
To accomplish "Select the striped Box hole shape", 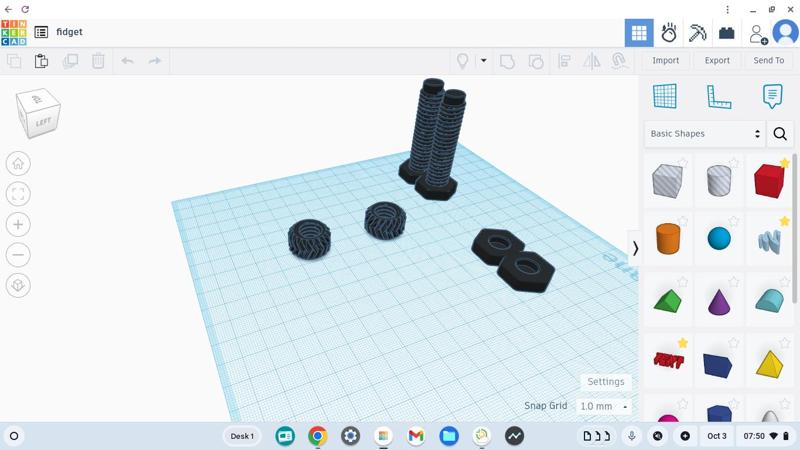I will pos(667,181).
